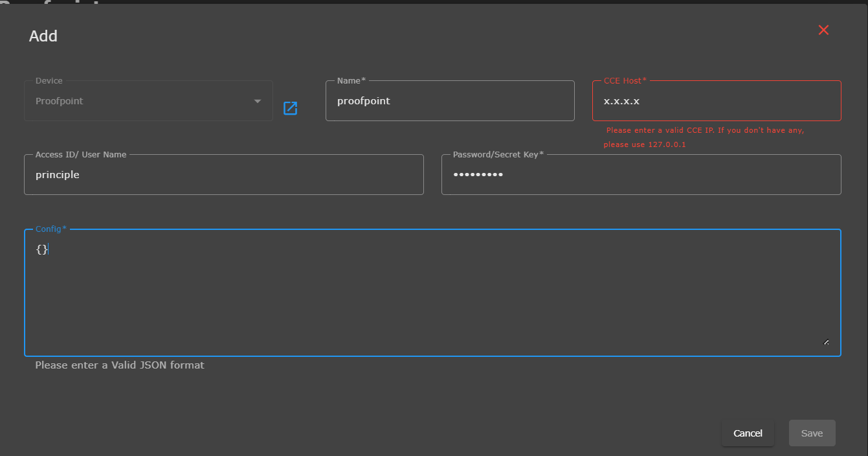Open the external link icon beside Device
The image size is (868, 456).
click(290, 108)
